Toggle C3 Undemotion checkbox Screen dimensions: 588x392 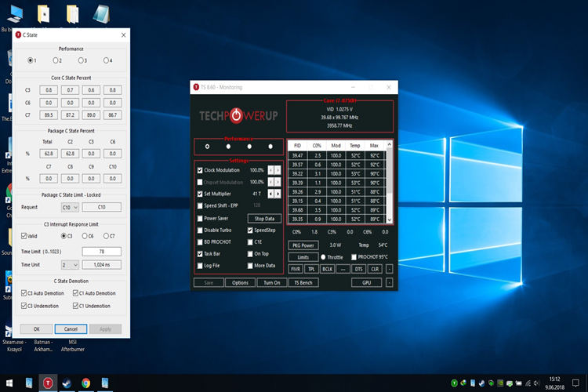(x=24, y=306)
